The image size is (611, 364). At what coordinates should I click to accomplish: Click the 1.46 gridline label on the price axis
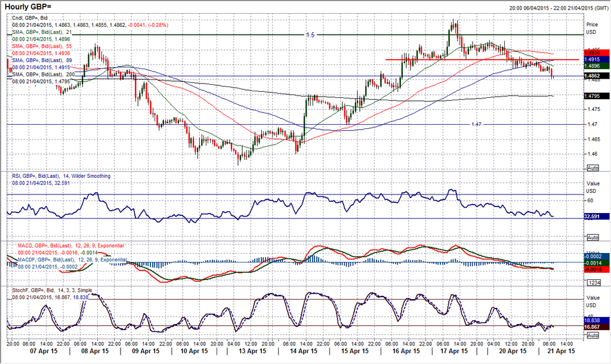[593, 154]
